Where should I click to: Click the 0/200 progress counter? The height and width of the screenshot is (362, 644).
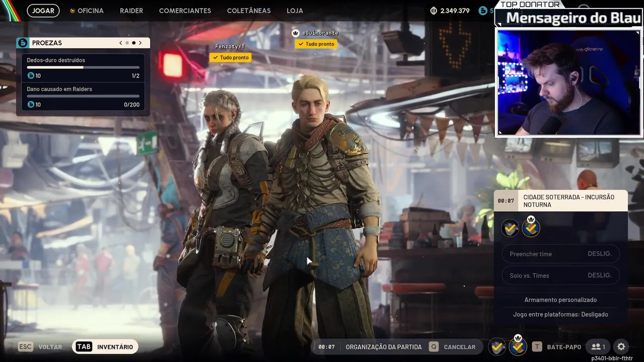pos(132,105)
